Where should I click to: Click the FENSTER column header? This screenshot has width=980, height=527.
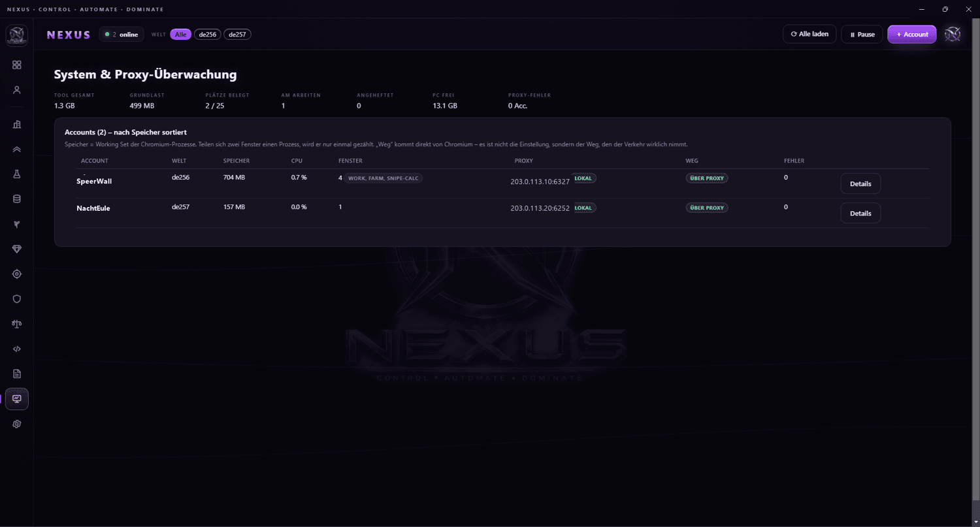350,161
